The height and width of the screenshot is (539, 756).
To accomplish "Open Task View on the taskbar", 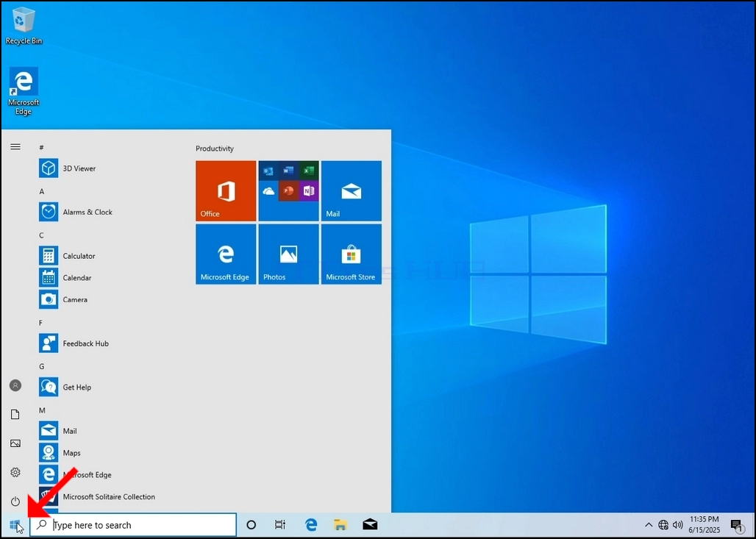I will click(280, 525).
